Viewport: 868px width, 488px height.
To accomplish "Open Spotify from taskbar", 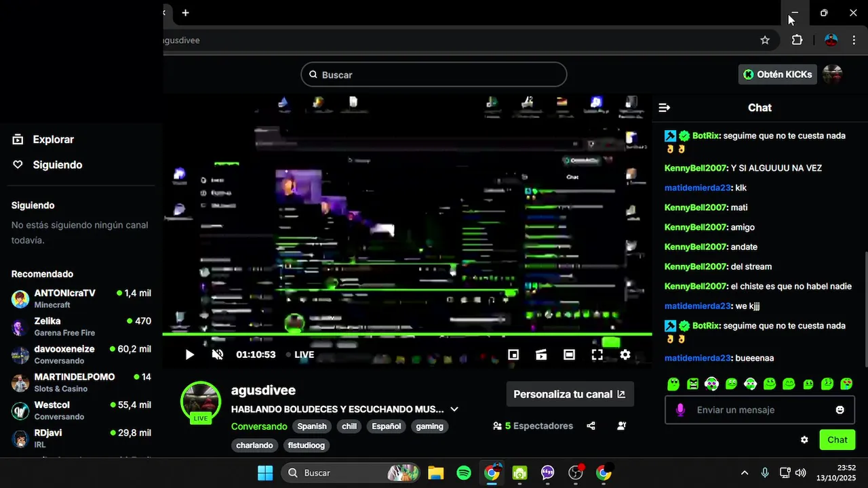I will pyautogui.click(x=464, y=473).
